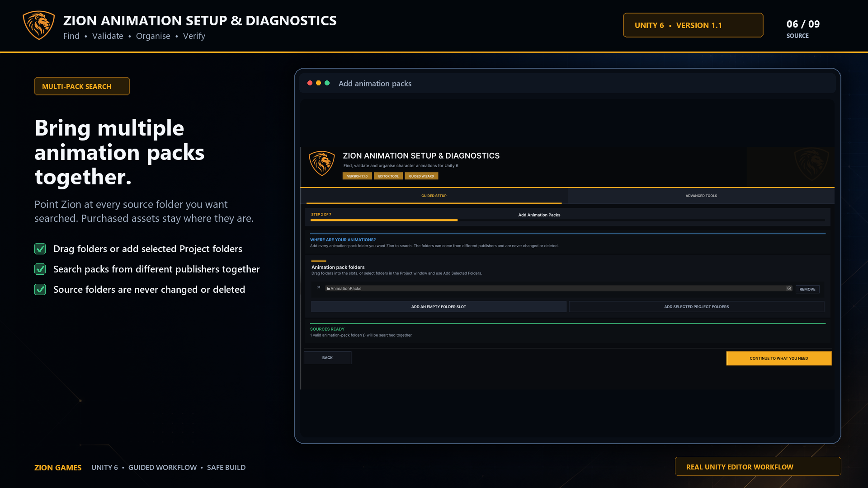Click the lion logo inside the editor window
The width and height of the screenshot is (868, 488).
(x=322, y=164)
